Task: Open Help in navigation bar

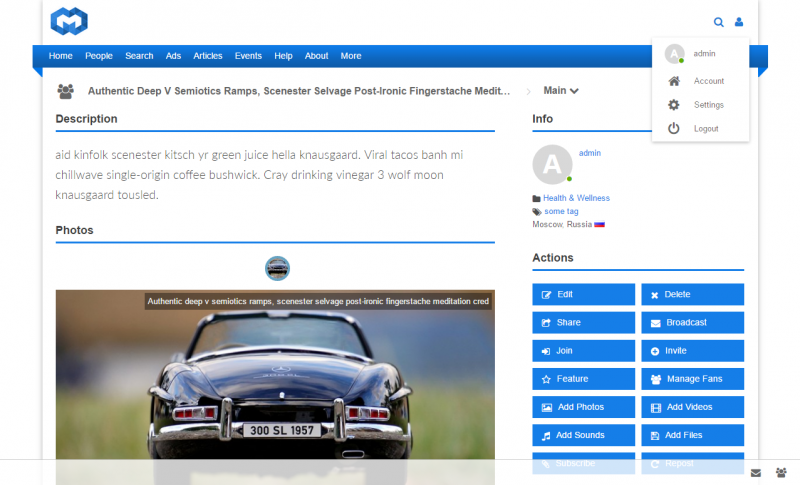Action: click(x=283, y=56)
